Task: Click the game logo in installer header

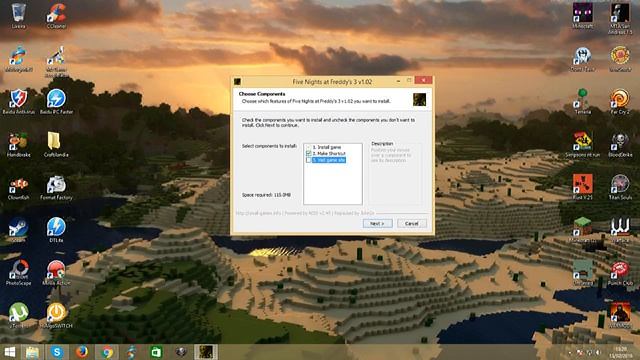Action: tap(419, 99)
